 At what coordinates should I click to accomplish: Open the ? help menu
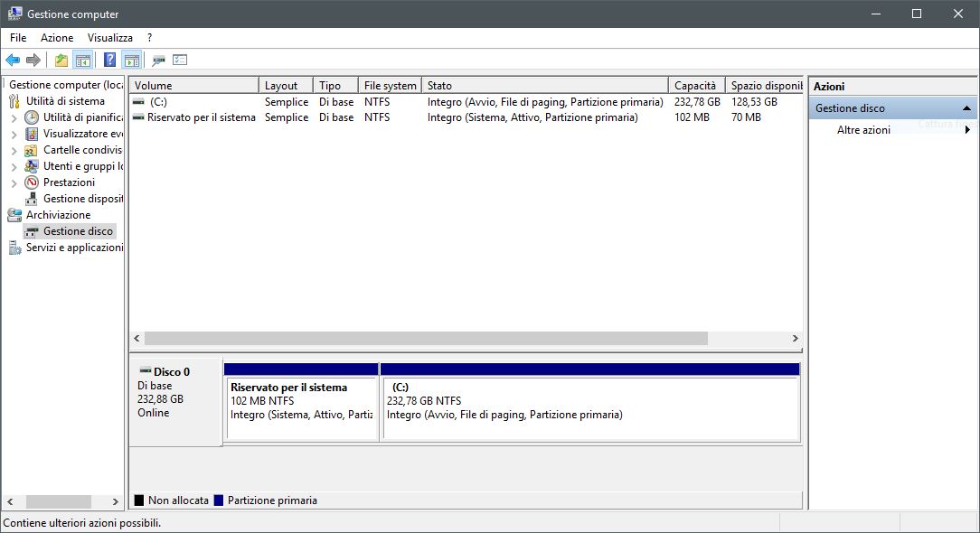pyautogui.click(x=149, y=38)
